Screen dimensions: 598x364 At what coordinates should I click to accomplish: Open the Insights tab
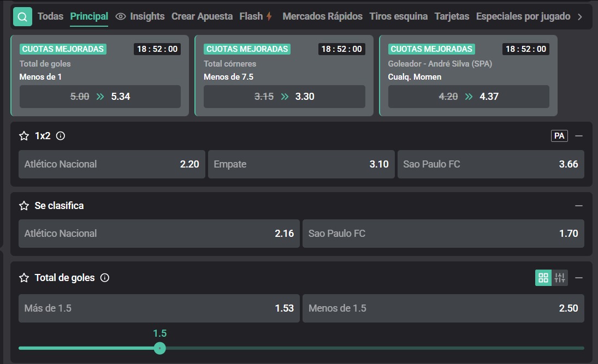pyautogui.click(x=140, y=16)
